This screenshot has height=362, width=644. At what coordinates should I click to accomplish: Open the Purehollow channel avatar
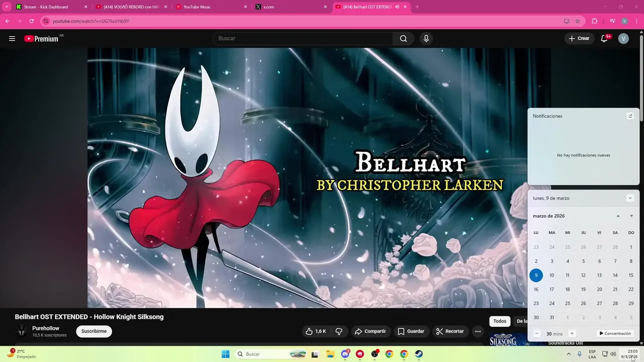tap(22, 331)
